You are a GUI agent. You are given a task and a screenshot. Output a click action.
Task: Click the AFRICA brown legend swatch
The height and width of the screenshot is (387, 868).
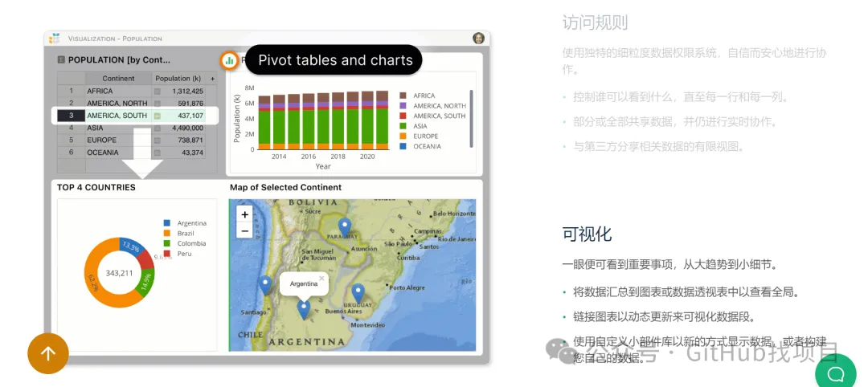[403, 96]
